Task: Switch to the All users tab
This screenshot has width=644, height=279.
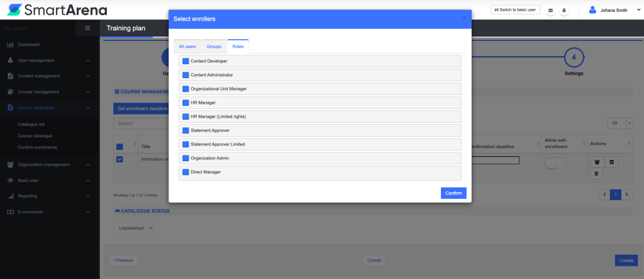Action: [187, 47]
